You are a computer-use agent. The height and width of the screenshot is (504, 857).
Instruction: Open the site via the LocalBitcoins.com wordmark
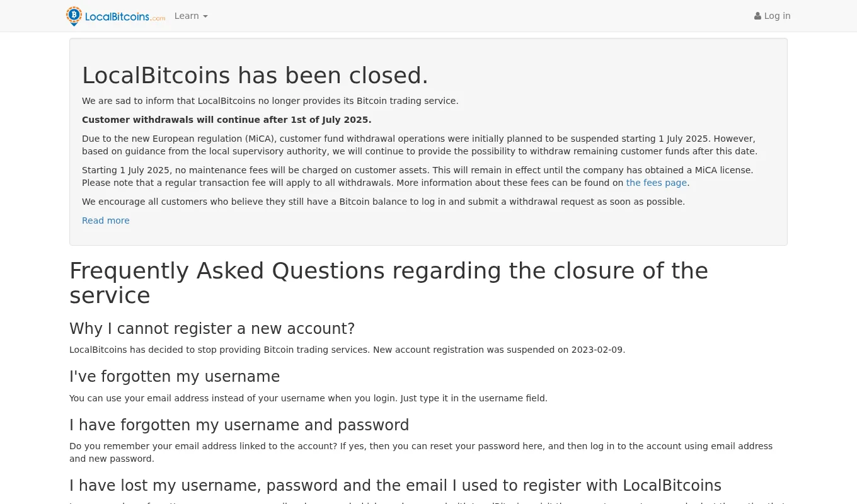point(124,17)
